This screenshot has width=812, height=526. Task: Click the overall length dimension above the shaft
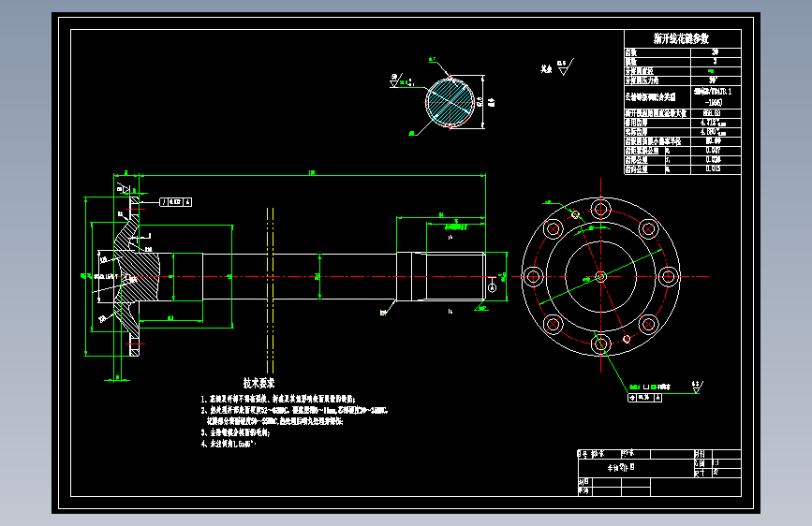pos(312,172)
